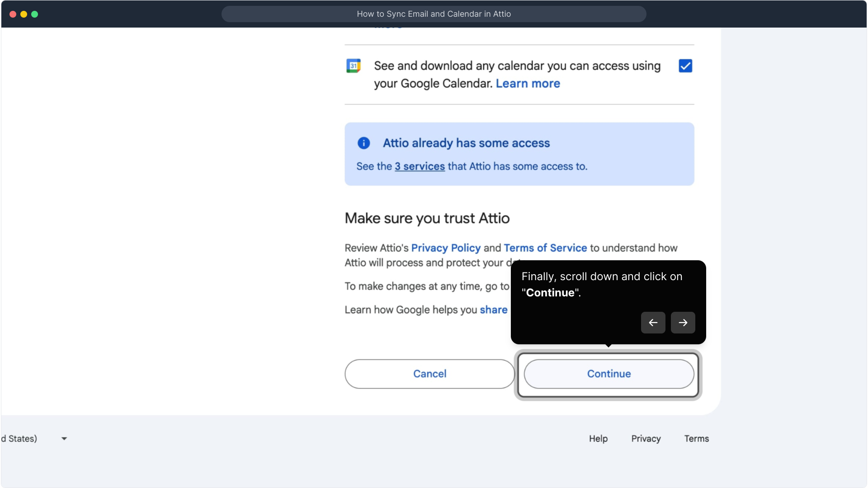Open Terms in the footer

(x=696, y=439)
